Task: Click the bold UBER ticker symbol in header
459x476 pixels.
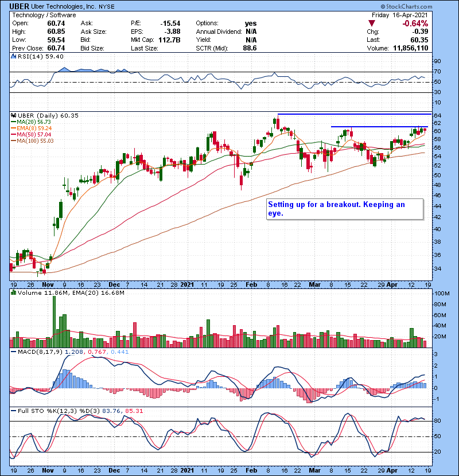Action: [19, 6]
